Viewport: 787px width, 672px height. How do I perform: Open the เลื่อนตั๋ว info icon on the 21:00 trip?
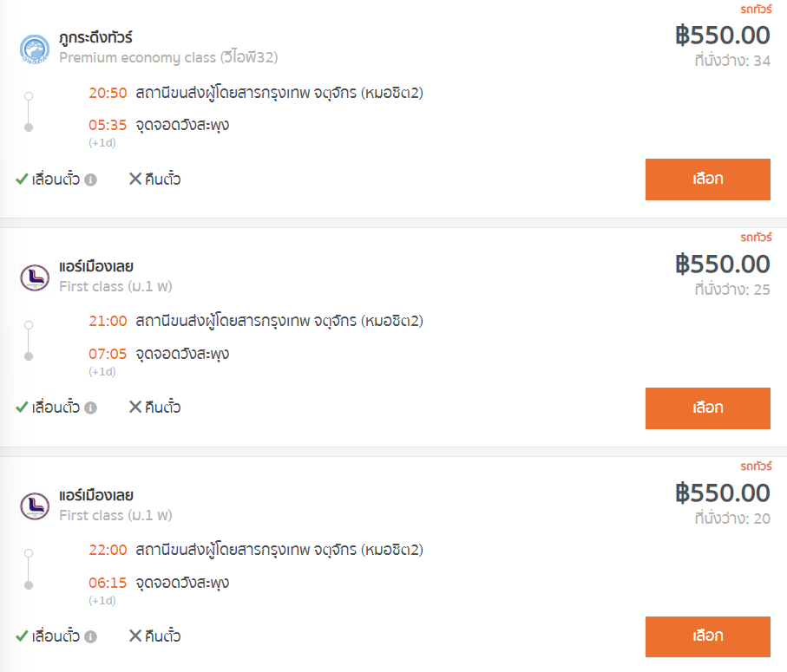[90, 408]
